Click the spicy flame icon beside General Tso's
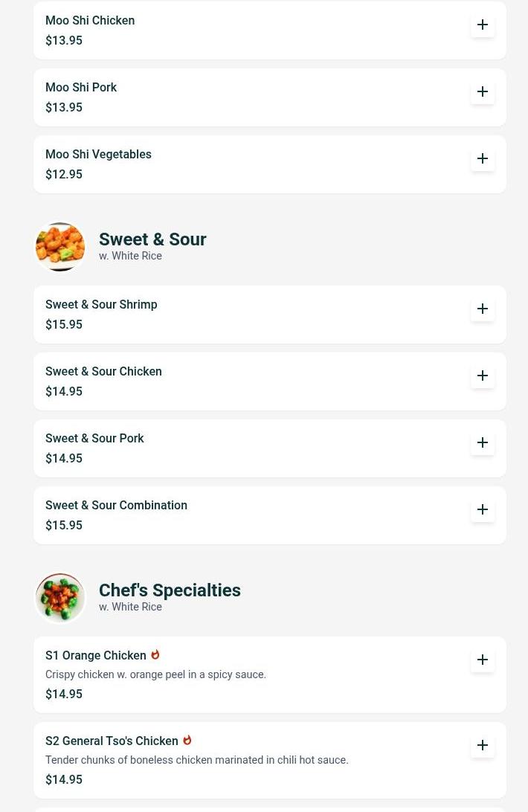The image size is (528, 812). coord(187,740)
